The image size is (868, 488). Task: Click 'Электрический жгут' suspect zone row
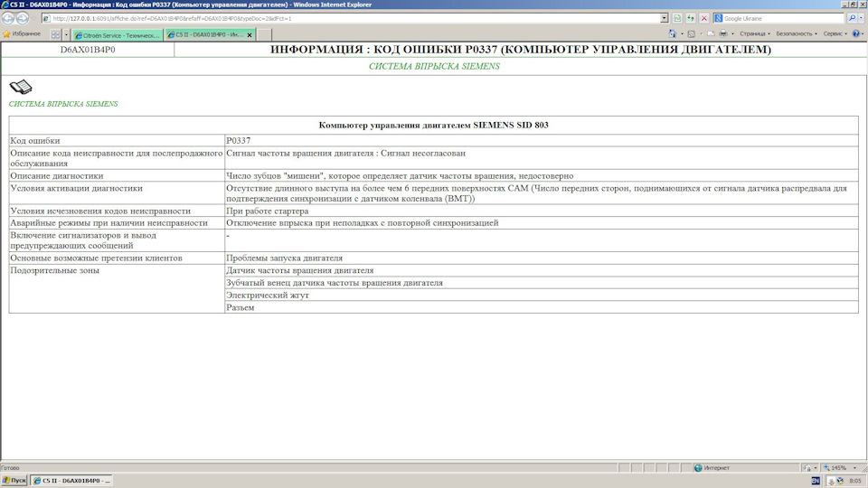(x=542, y=295)
